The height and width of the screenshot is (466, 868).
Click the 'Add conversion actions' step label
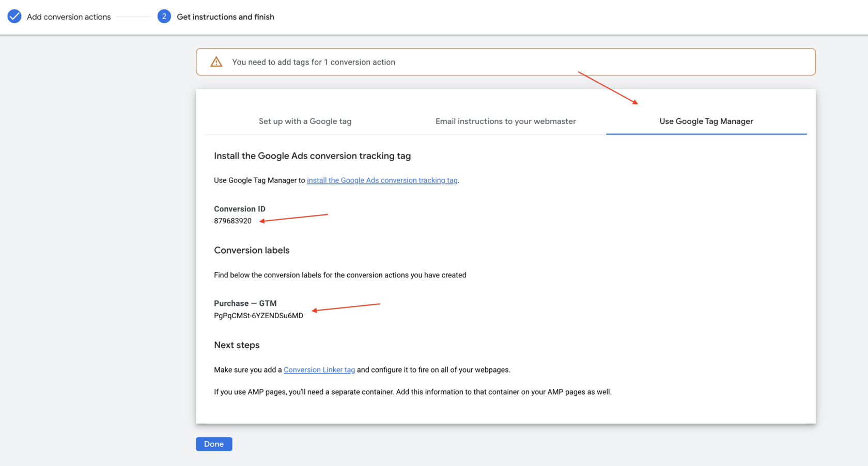(x=69, y=17)
